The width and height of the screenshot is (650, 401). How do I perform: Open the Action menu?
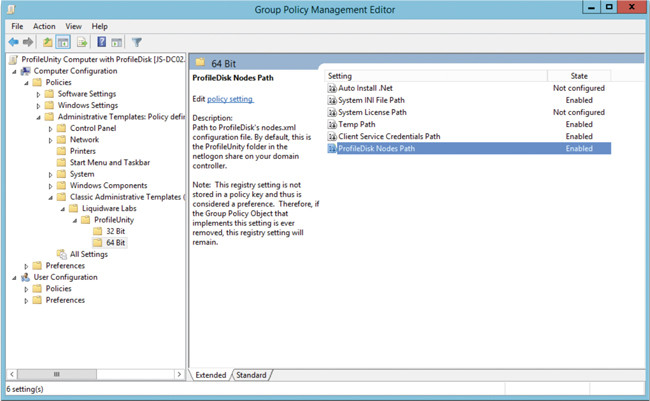pos(44,26)
